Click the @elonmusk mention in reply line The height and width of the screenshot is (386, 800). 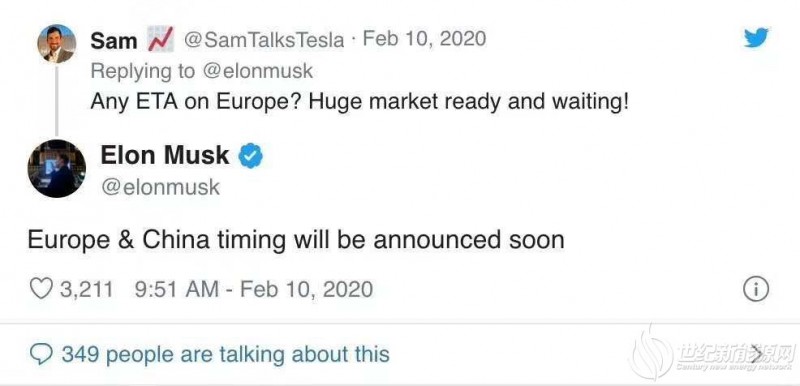pyautogui.click(x=258, y=71)
